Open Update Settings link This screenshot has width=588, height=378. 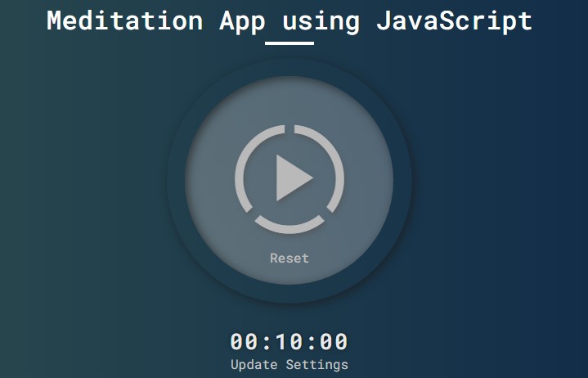click(x=290, y=365)
